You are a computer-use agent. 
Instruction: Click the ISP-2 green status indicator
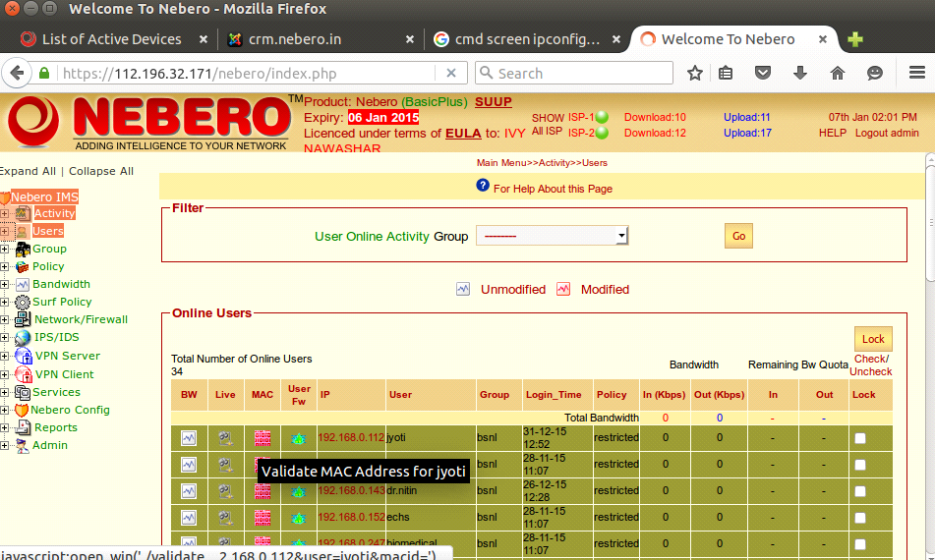tap(602, 133)
